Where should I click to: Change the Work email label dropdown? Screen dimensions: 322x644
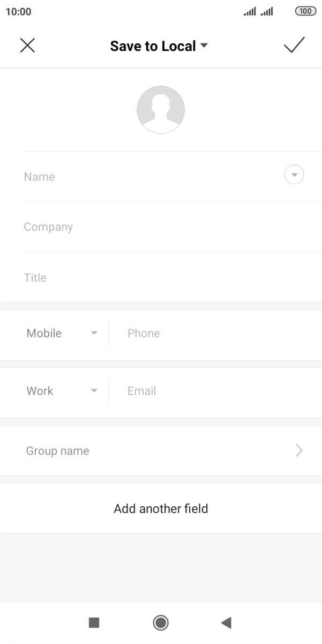point(62,391)
